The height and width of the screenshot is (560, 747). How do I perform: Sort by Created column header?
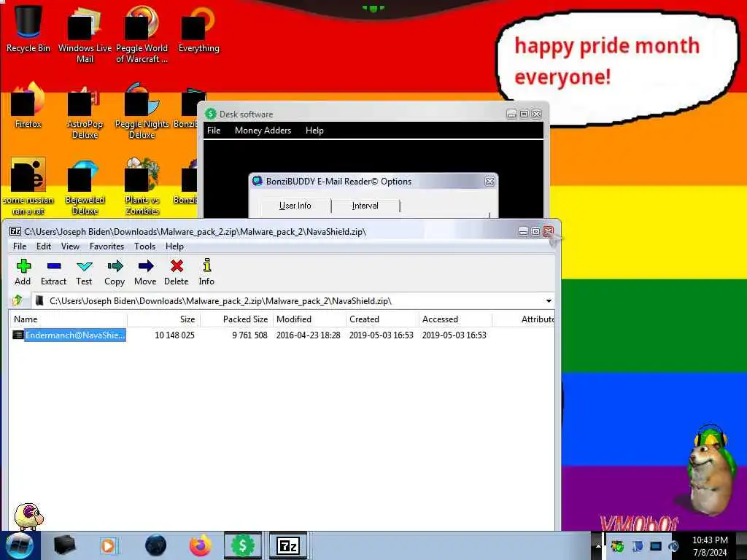click(x=382, y=319)
